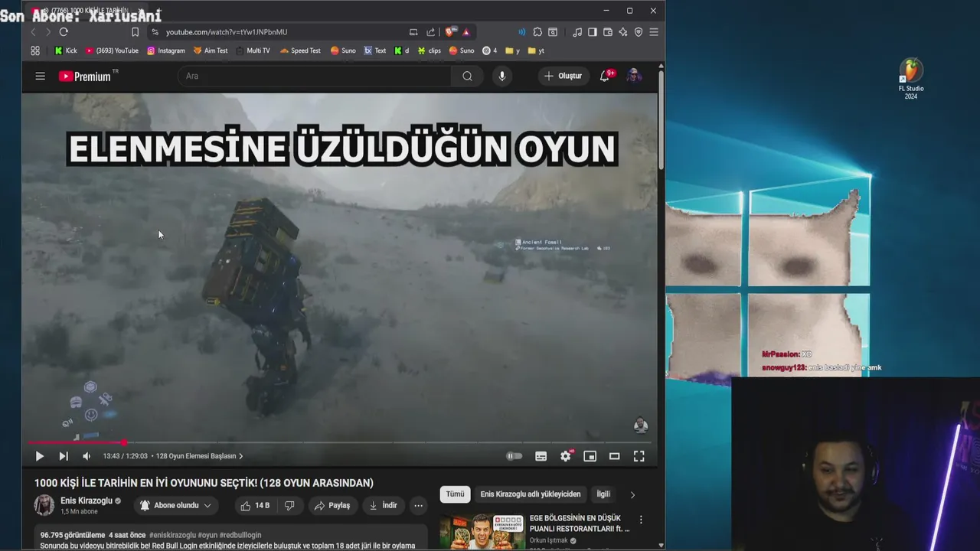Like the video (14 B)

tap(254, 505)
